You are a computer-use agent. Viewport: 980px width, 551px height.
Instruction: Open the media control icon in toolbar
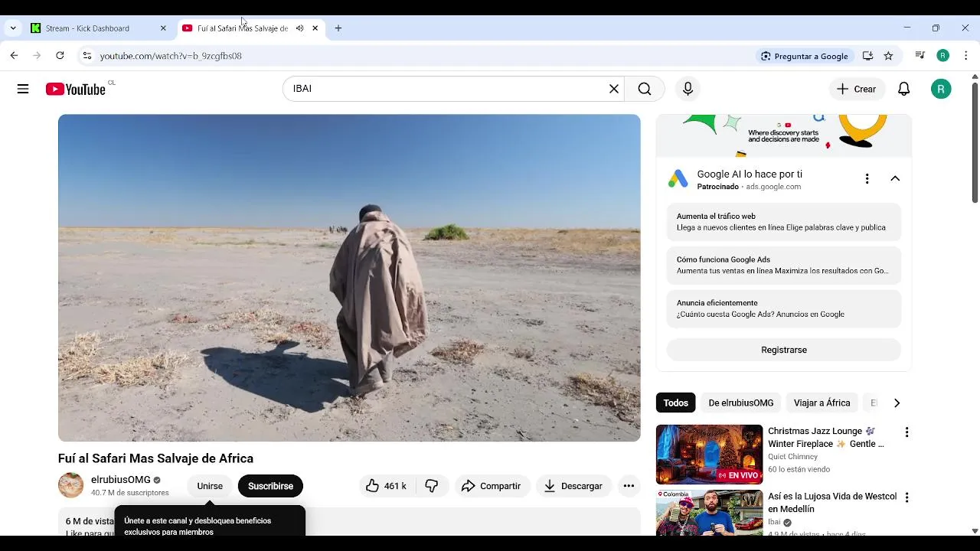coord(920,56)
